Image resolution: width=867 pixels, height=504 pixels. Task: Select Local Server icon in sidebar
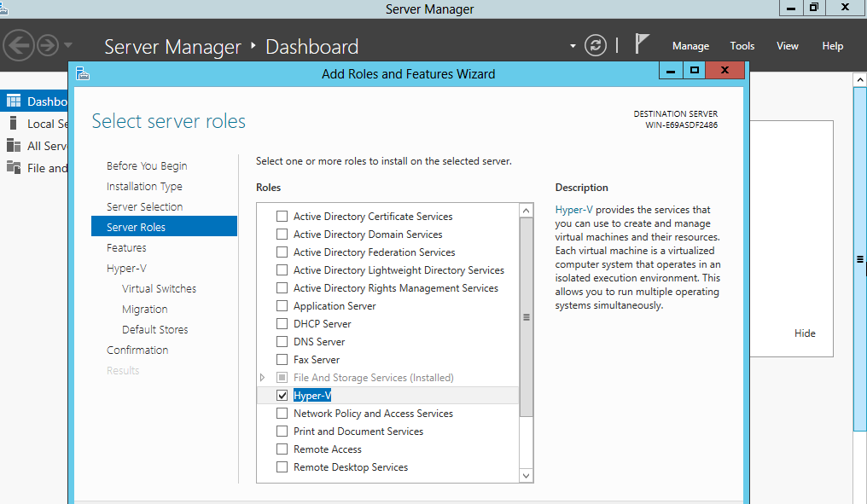[x=14, y=124]
